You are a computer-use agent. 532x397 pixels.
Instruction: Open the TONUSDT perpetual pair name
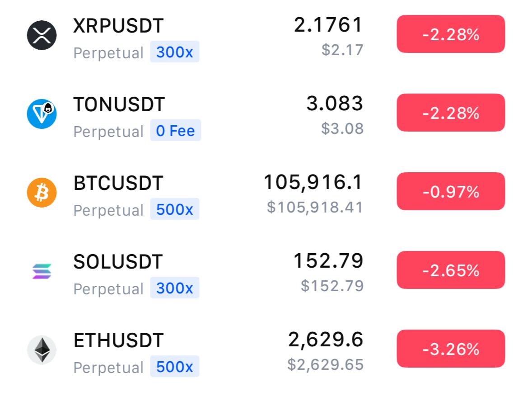click(x=119, y=104)
